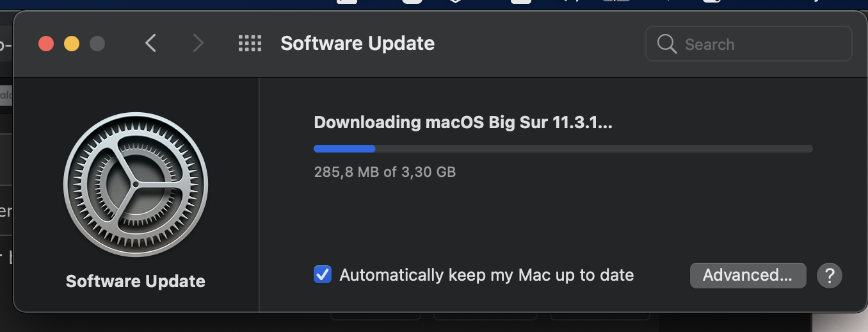
Task: Click the forward chevron arrow in toolbar
Action: [x=198, y=44]
